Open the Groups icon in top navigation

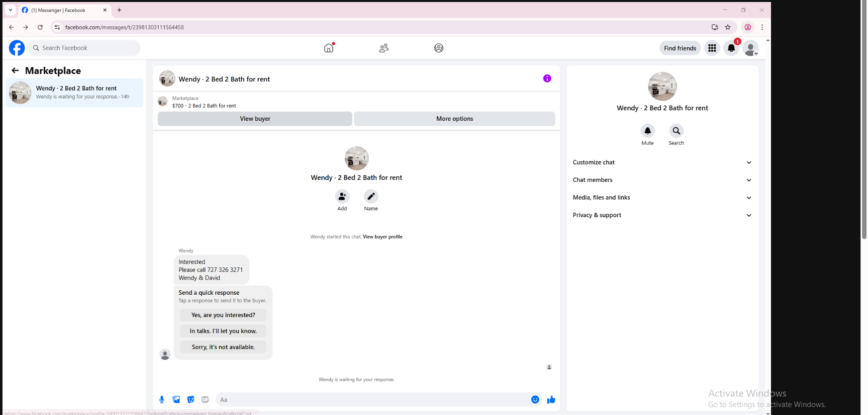(439, 48)
